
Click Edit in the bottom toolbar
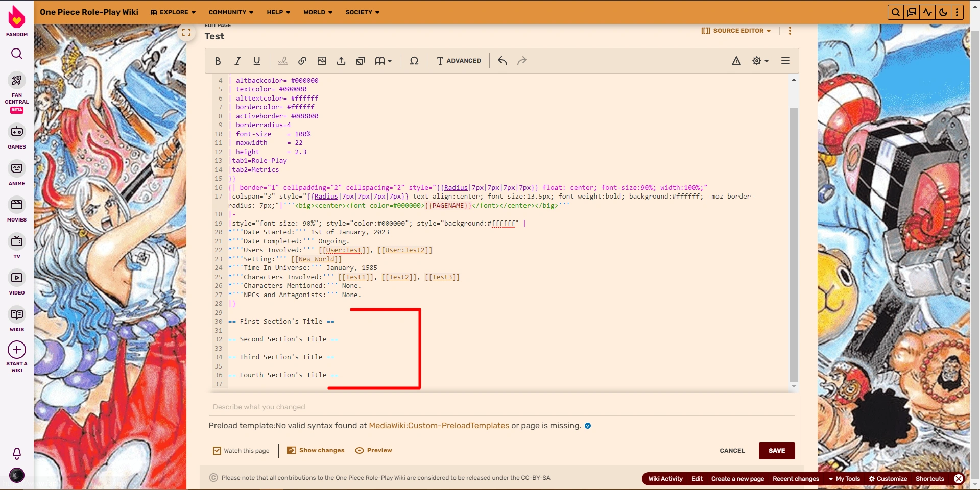click(x=697, y=479)
